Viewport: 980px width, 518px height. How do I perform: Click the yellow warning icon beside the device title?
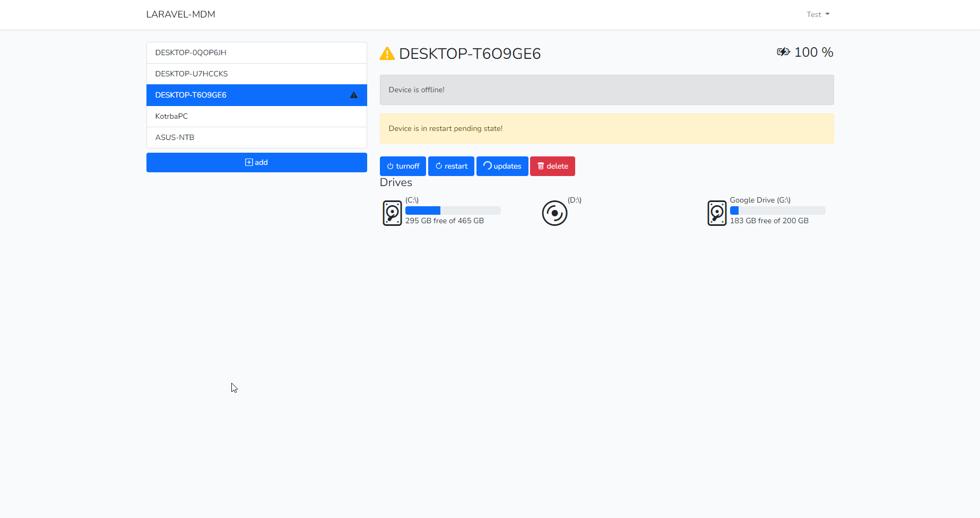pos(387,54)
